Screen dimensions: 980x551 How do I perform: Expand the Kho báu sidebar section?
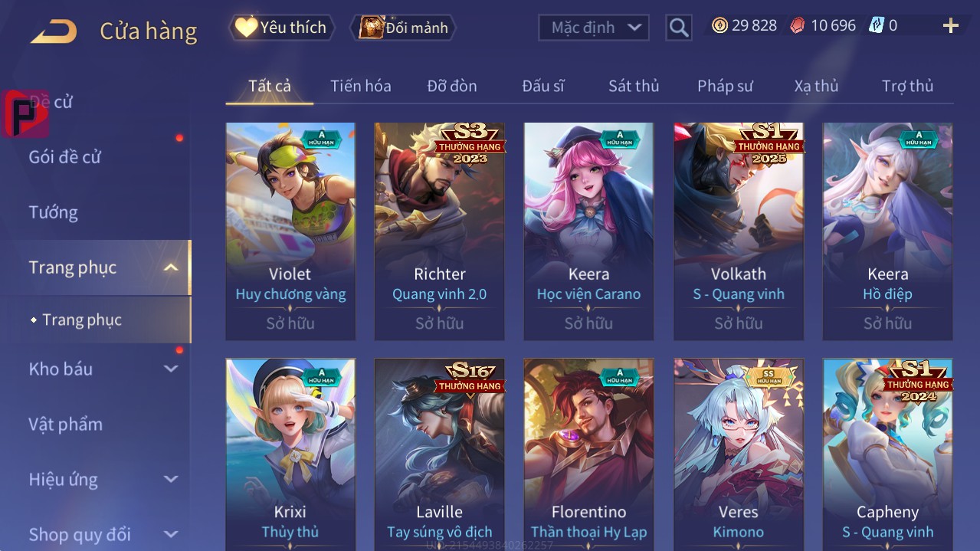click(x=171, y=369)
